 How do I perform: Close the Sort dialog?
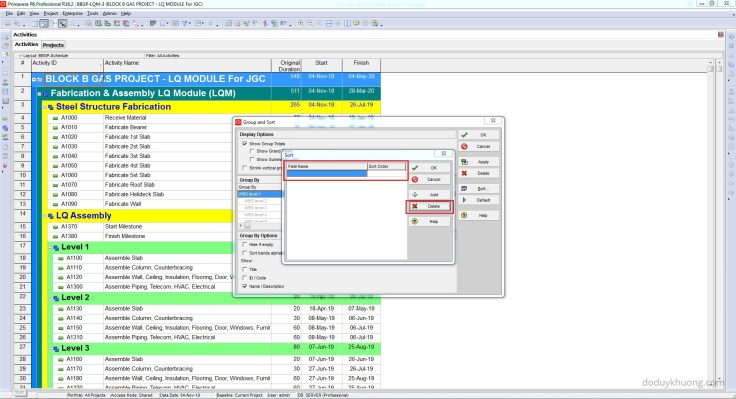click(x=444, y=154)
